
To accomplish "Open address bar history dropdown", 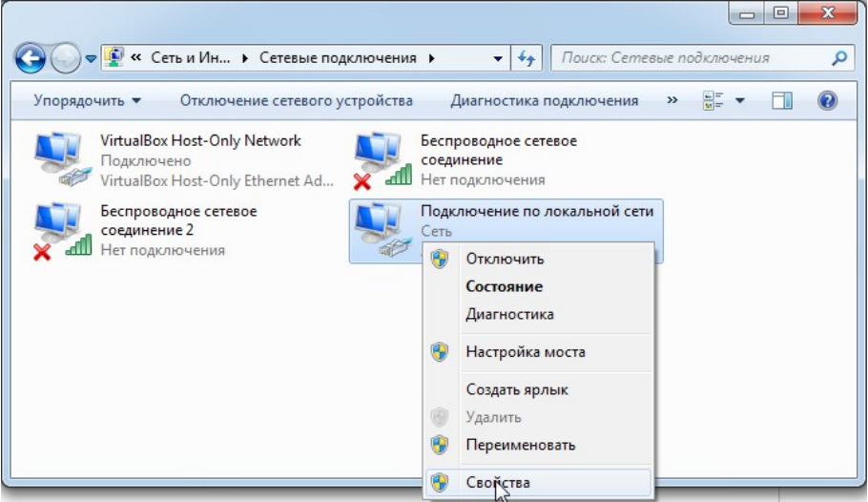I will [498, 58].
